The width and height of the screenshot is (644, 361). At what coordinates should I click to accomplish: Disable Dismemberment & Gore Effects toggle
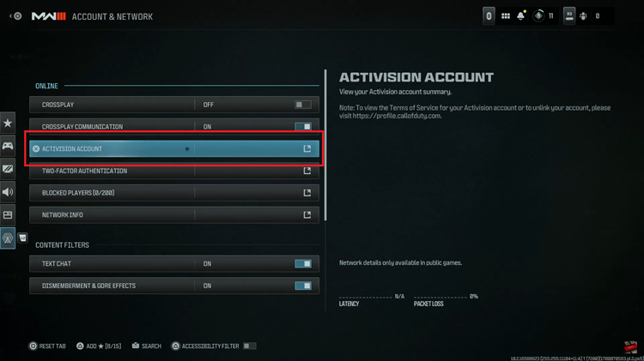tap(303, 286)
